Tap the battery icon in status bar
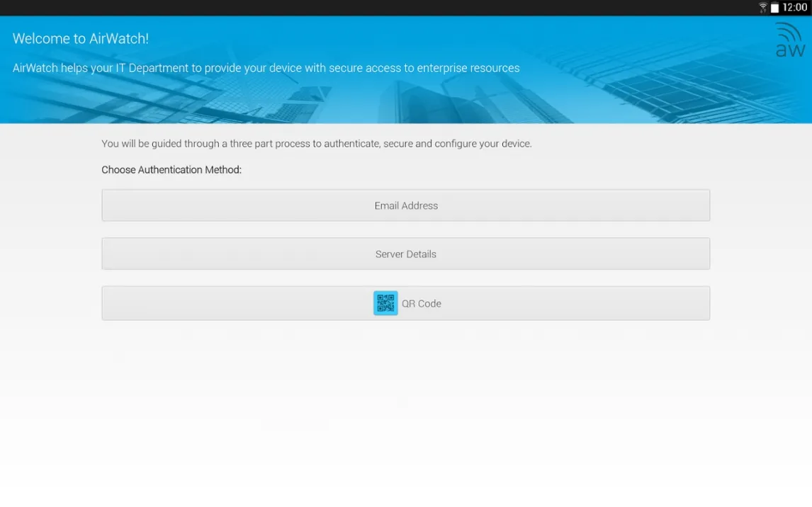Screen dimensions: 812x507 [x=774, y=8]
